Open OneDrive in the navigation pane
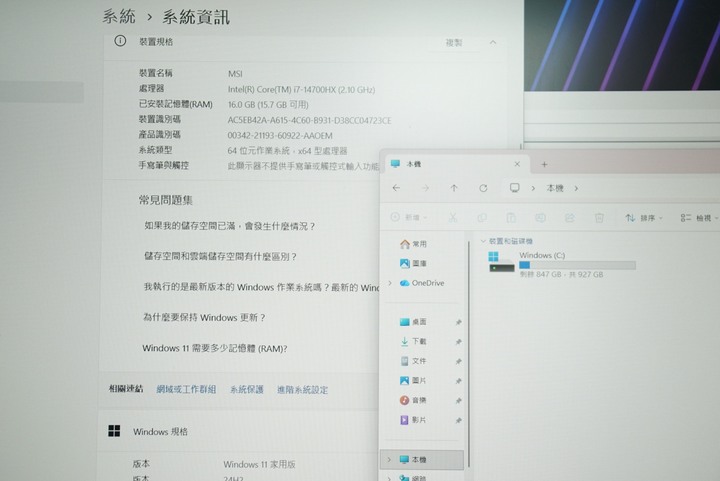This screenshot has width=720, height=481. pyautogui.click(x=427, y=283)
